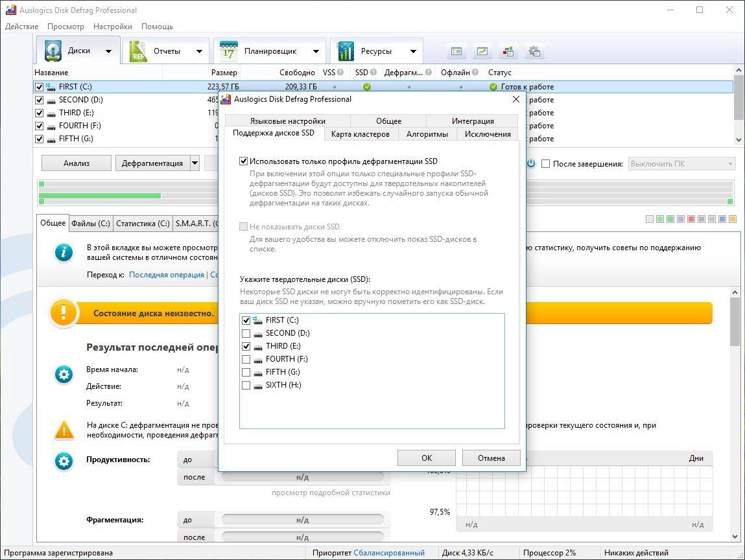Click the yellow warning triangle icon
The image size is (745, 560).
click(64, 430)
